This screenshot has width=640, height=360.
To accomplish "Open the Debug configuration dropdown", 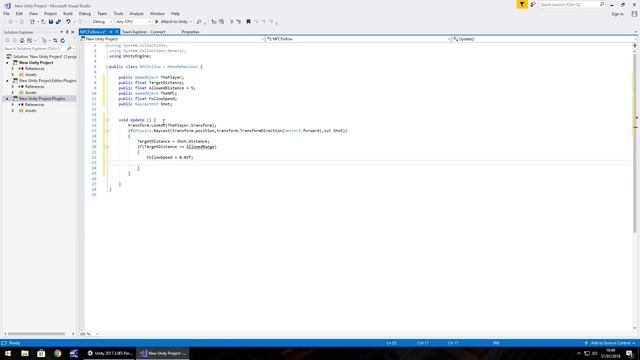I will 102,22.
